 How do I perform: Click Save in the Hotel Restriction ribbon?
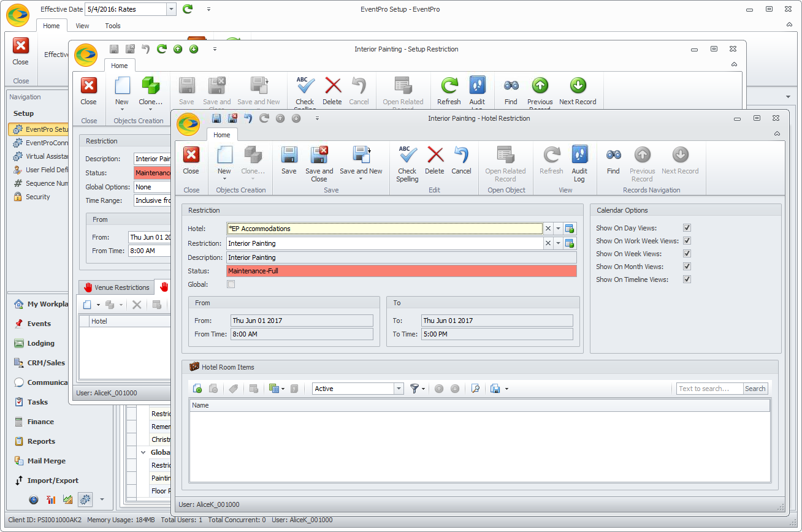pyautogui.click(x=289, y=161)
